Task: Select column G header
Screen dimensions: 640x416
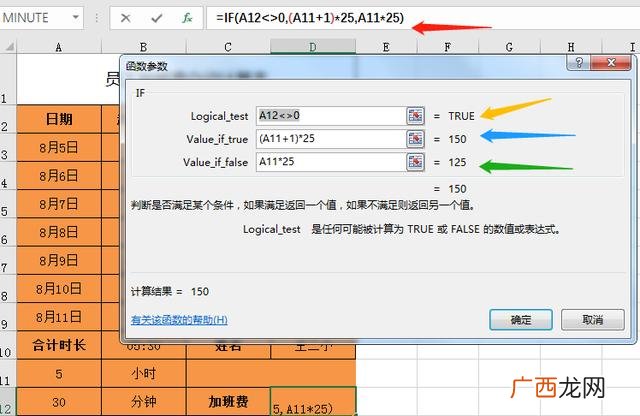Action: click(x=509, y=47)
